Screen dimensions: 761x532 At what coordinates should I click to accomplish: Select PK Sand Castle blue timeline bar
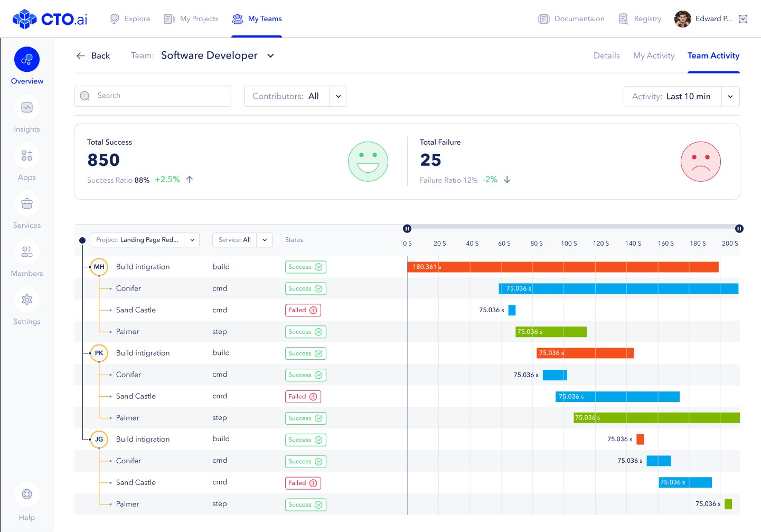tap(617, 396)
